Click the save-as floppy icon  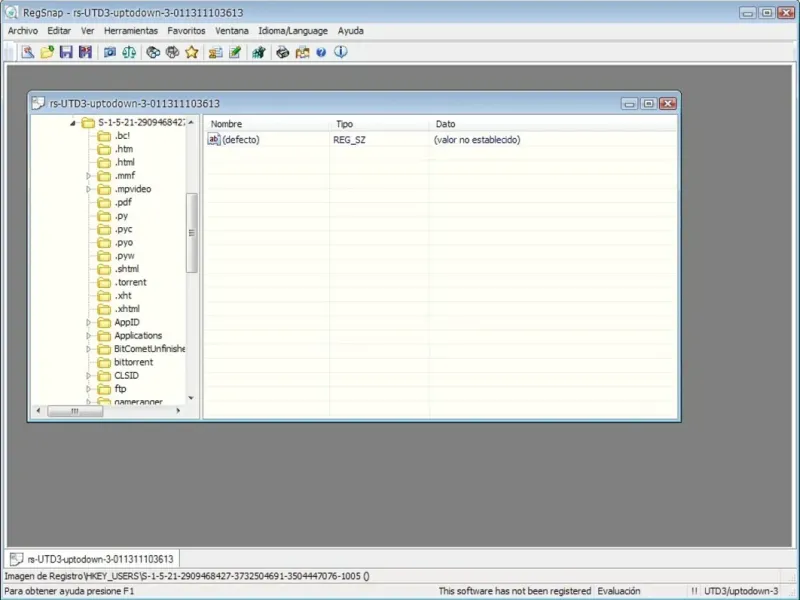point(85,52)
